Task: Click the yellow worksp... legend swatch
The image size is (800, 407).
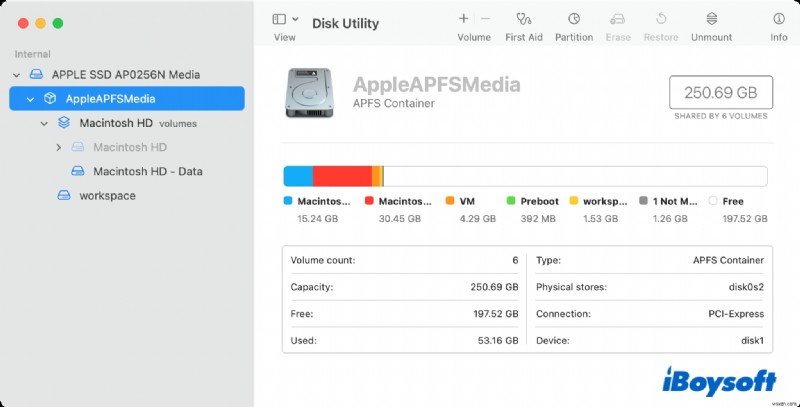Action: pos(573,201)
